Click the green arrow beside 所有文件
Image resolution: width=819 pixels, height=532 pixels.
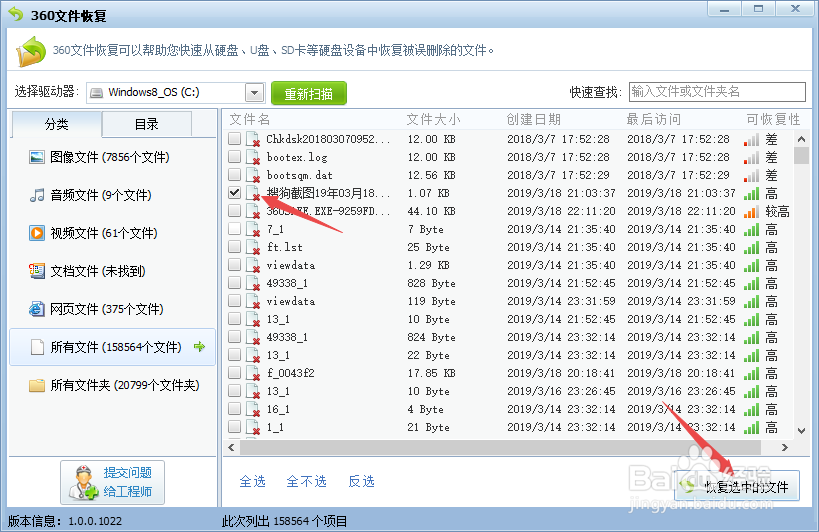[x=200, y=346]
